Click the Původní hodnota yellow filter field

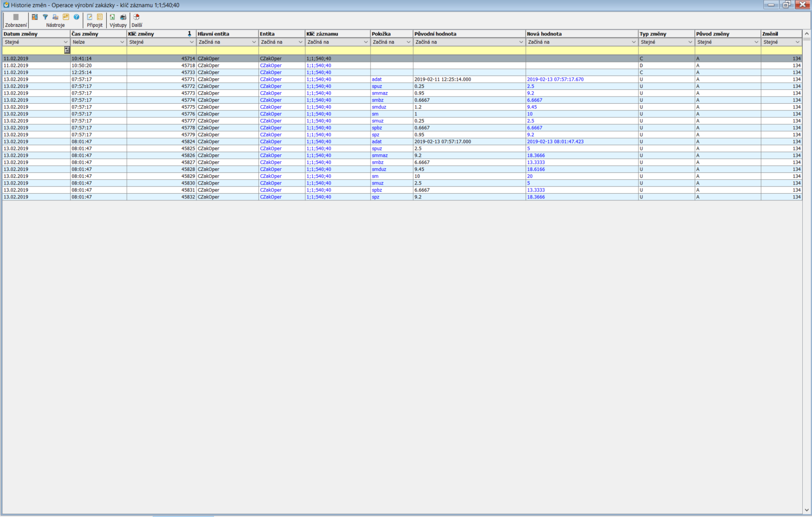469,50
